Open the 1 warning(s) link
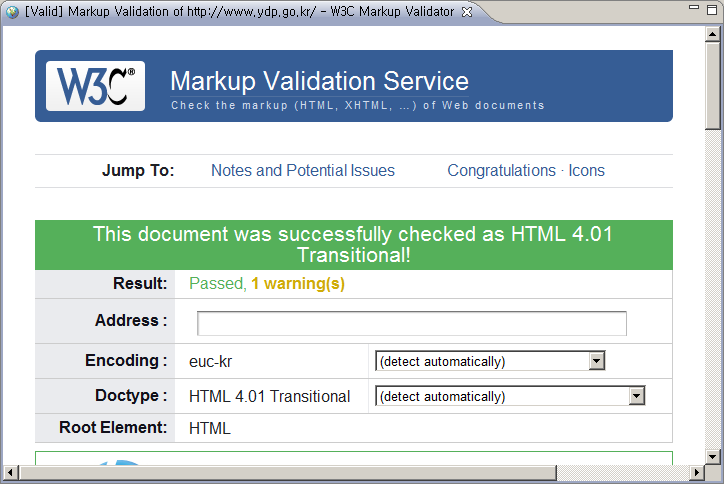 [298, 284]
